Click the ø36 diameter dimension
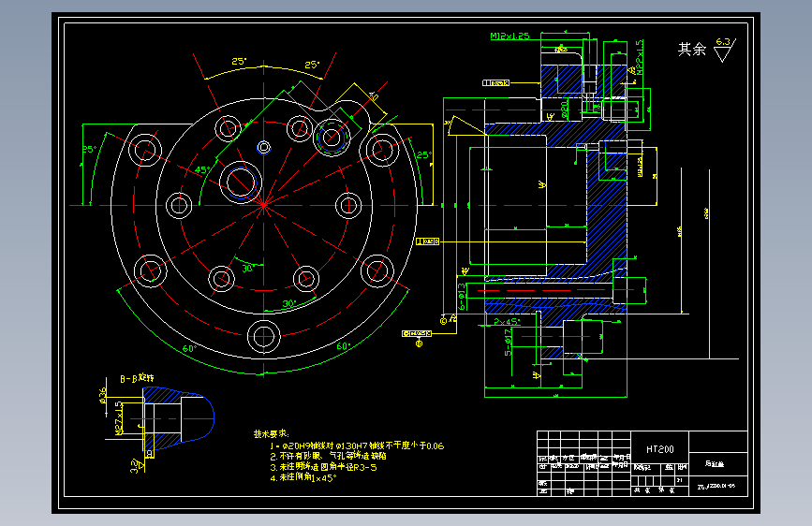812x526 pixels. coord(102,395)
